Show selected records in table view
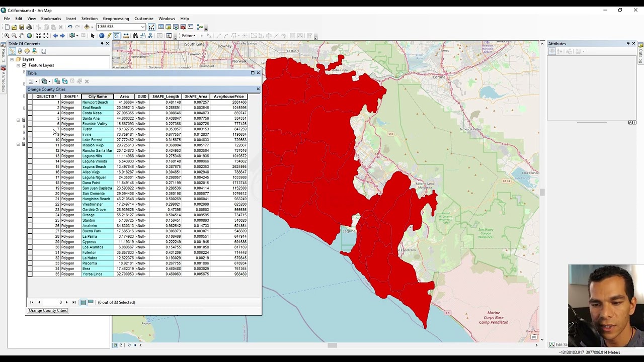 (91, 302)
